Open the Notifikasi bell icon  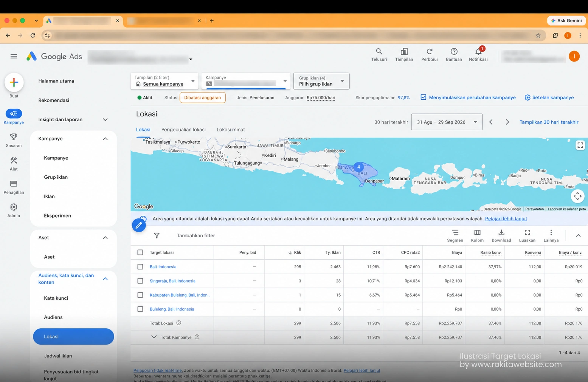tap(478, 51)
